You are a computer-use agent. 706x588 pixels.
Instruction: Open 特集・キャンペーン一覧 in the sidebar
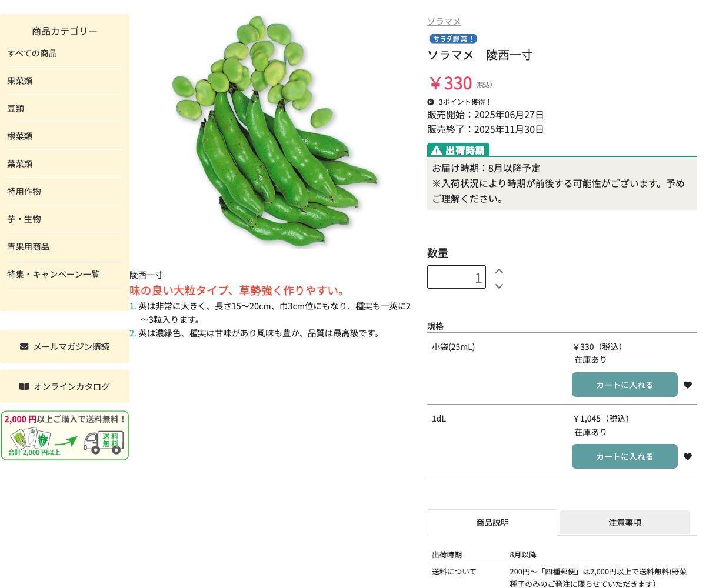pyautogui.click(x=53, y=274)
